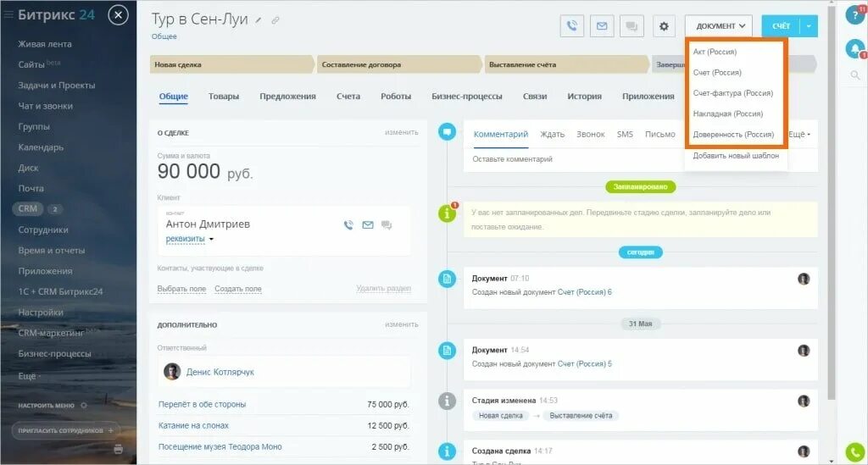Image resolution: width=868 pixels, height=465 pixels.
Task: Choose Счет-фактура (Россия) template
Action: tap(733, 93)
